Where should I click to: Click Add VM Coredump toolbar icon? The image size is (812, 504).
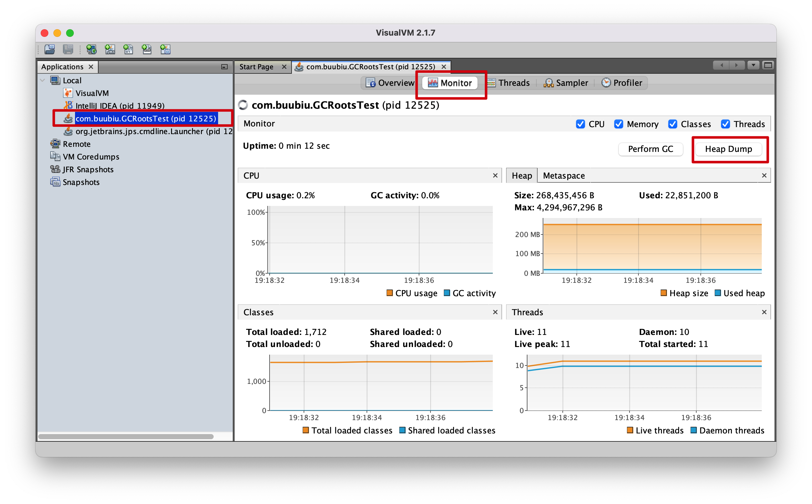(128, 49)
